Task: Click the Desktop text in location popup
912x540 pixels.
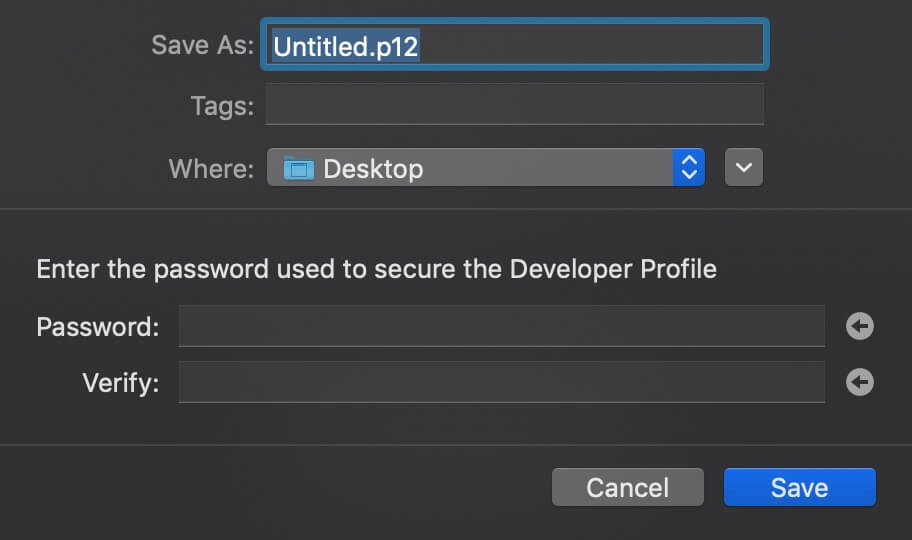Action: (x=373, y=169)
